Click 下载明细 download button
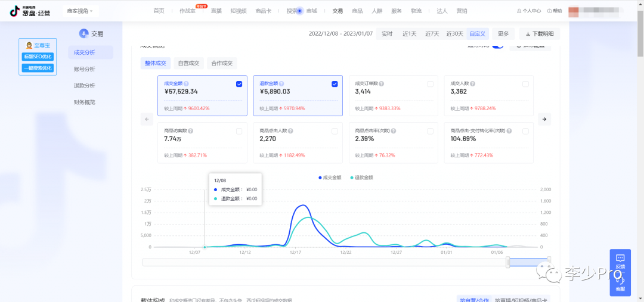Viewport: 644px width, 302px height. 539,33
